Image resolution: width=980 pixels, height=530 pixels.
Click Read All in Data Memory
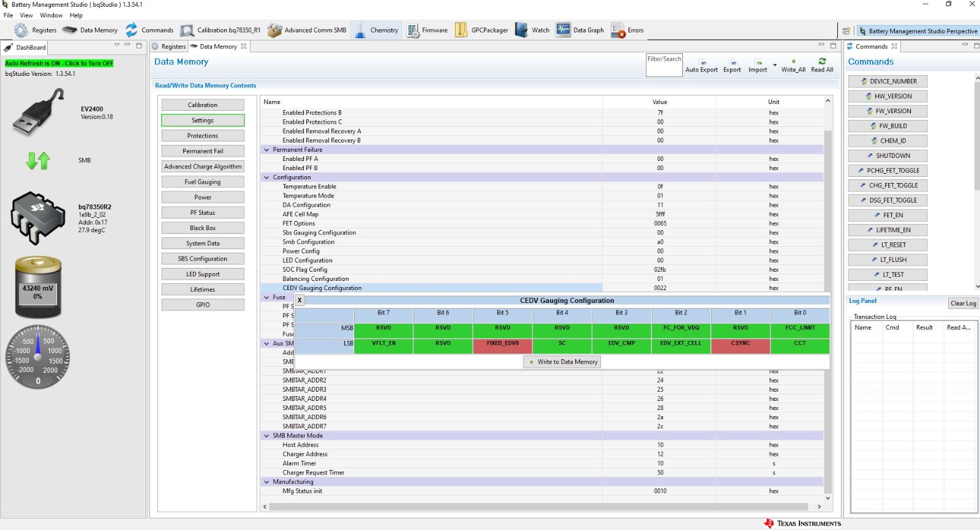tap(822, 65)
